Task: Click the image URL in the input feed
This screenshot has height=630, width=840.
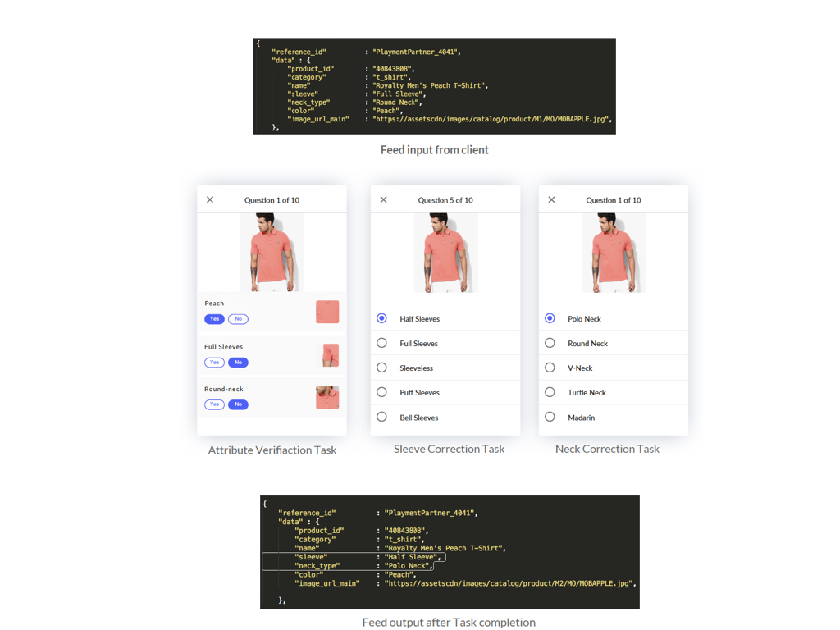Action: click(x=492, y=119)
